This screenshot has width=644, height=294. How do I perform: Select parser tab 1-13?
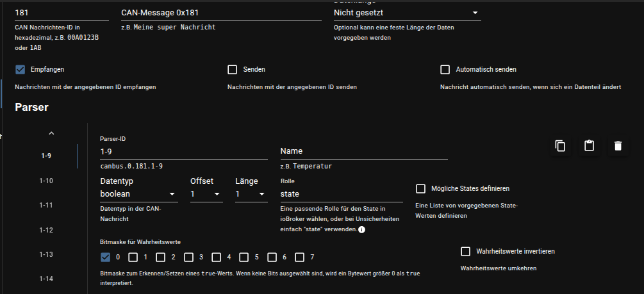point(46,254)
